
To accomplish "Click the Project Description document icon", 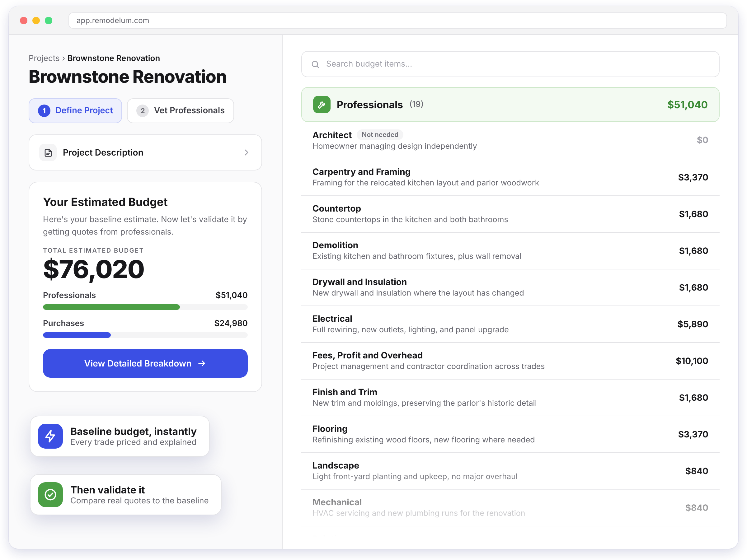I will pyautogui.click(x=48, y=152).
